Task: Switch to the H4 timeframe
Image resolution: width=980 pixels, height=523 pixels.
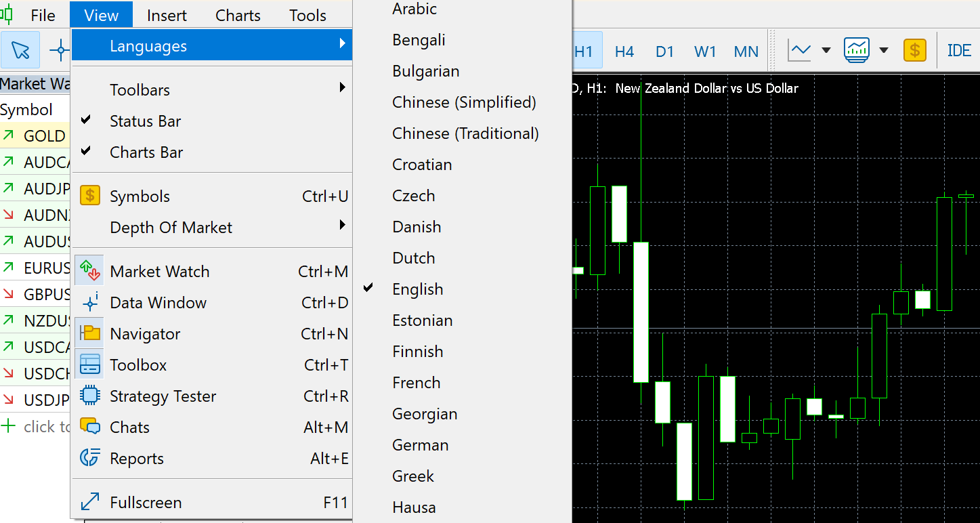Action: [624, 51]
